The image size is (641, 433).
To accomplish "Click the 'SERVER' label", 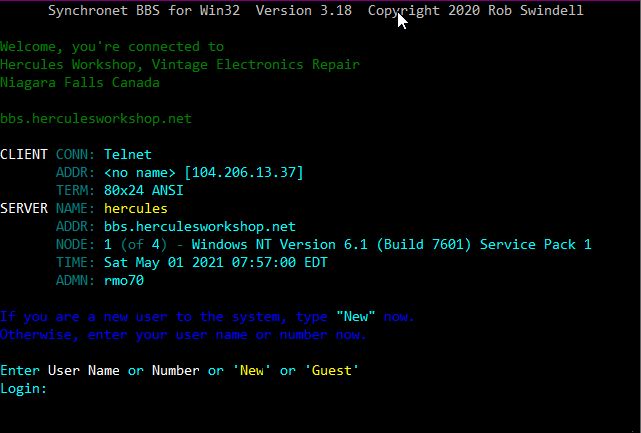I will coord(24,209).
